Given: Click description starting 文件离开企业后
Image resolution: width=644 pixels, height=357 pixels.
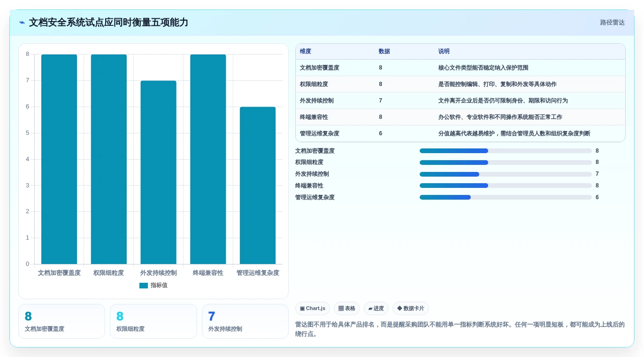Looking at the screenshot, I should coord(503,101).
